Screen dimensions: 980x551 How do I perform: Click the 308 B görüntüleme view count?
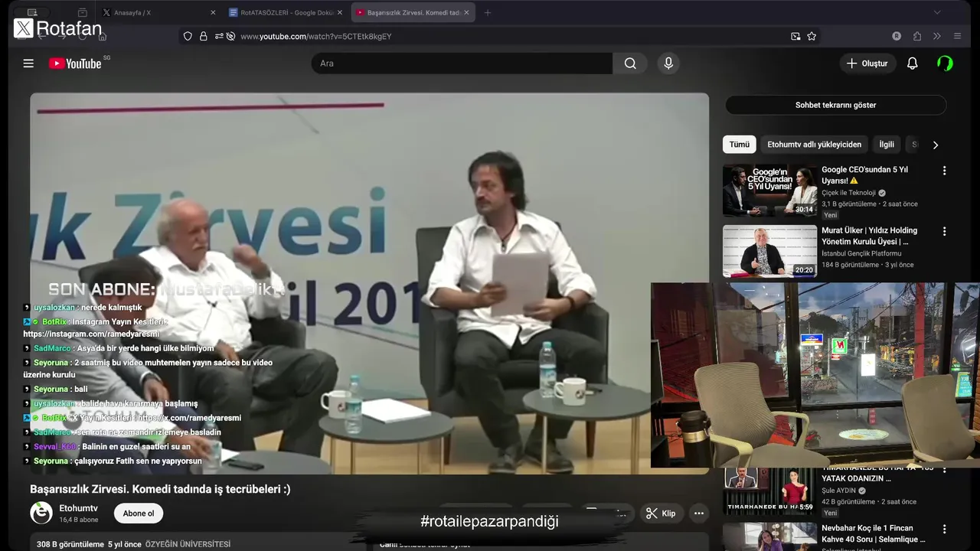(70, 544)
